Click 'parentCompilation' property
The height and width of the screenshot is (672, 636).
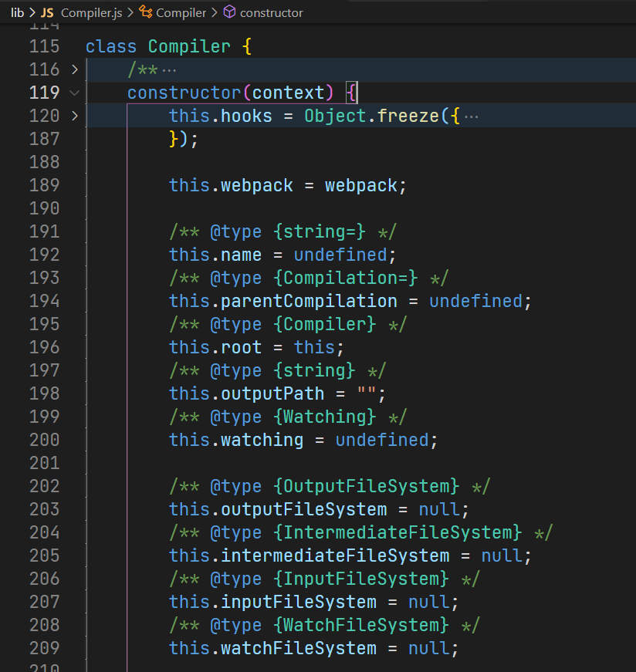[x=309, y=302]
